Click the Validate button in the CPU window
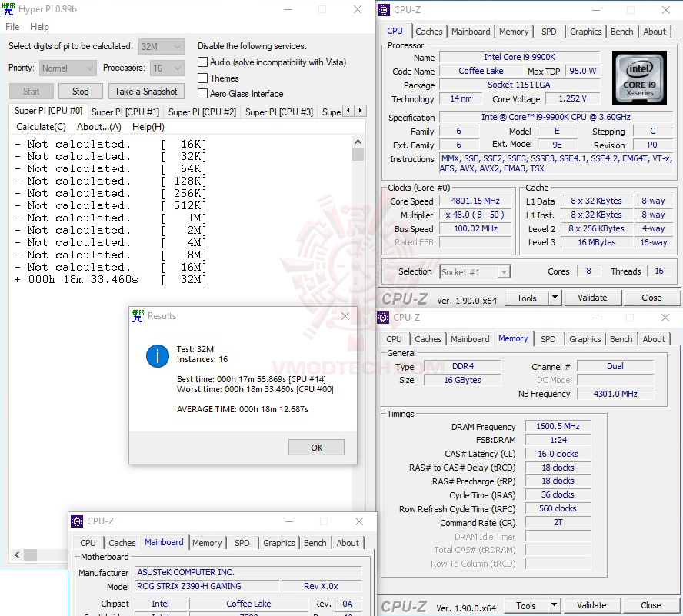 pyautogui.click(x=592, y=298)
